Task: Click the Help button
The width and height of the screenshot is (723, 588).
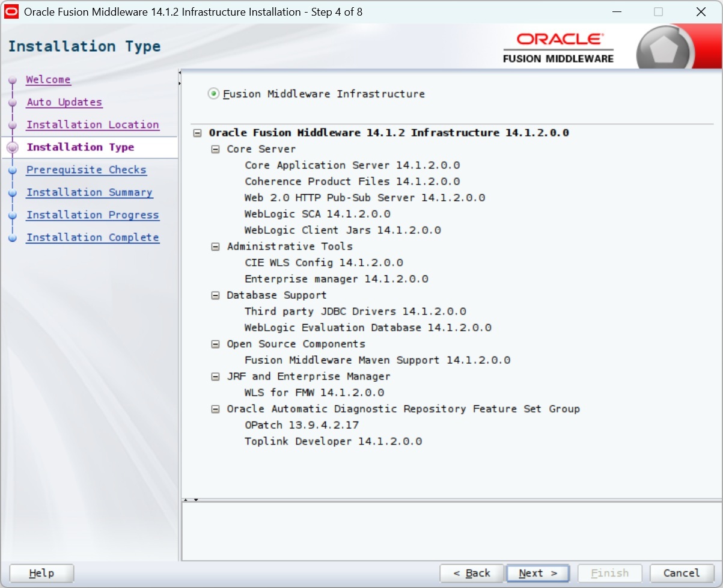Action: (41, 573)
